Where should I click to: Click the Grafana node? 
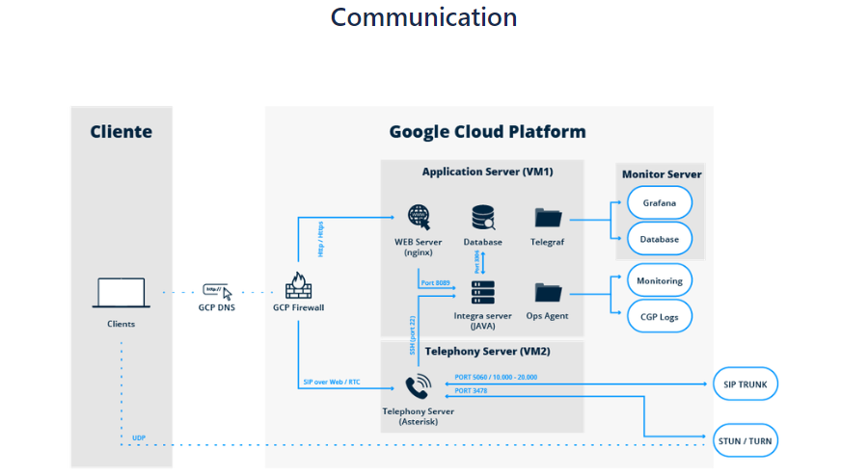[x=660, y=204]
